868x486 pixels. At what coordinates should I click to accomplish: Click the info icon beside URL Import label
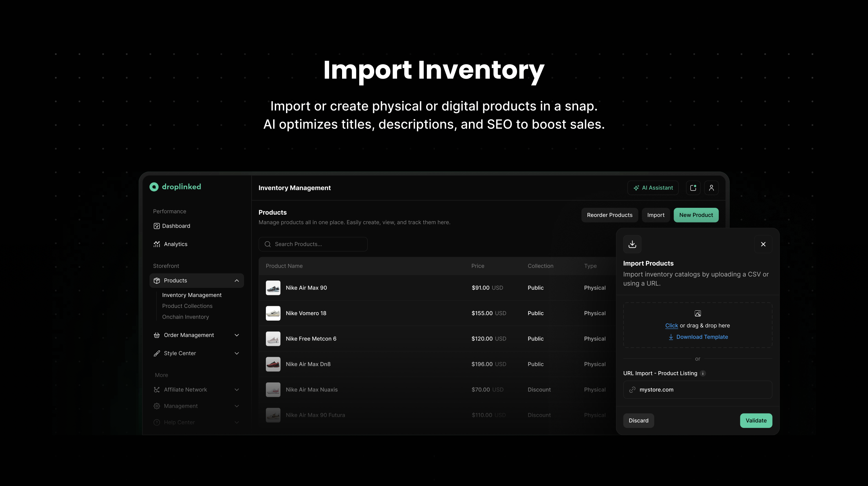703,373
